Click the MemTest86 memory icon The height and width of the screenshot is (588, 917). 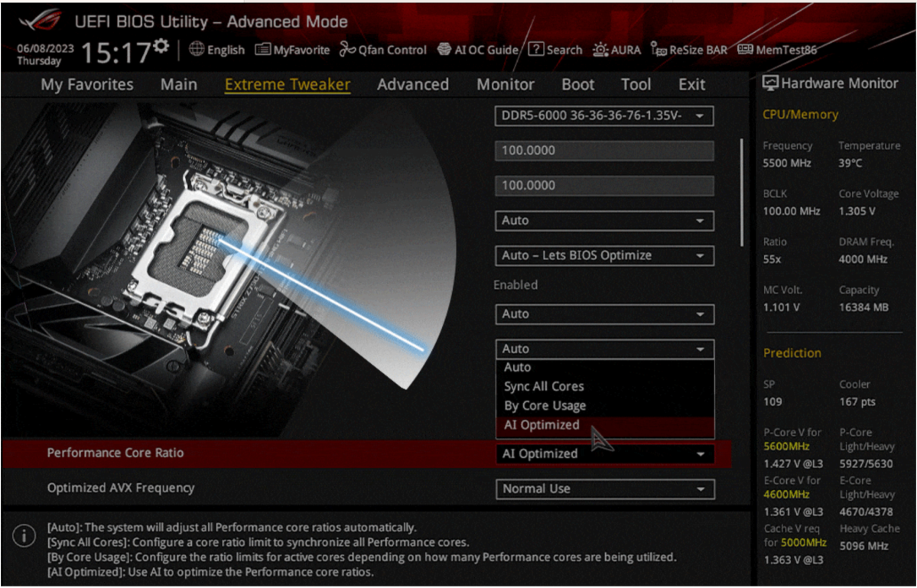(745, 50)
